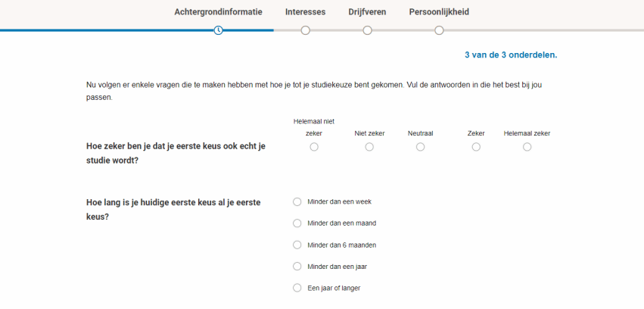644x309 pixels.
Task: Select 'Een jaar of langer' option
Action: pos(297,288)
